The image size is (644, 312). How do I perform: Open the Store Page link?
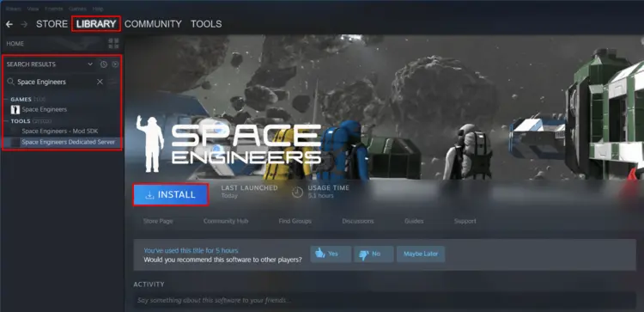click(x=158, y=221)
